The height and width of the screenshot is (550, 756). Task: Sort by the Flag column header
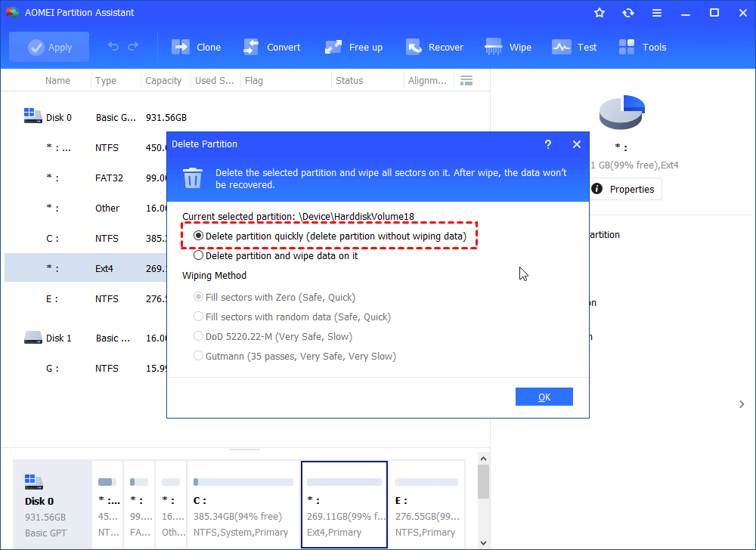point(253,80)
